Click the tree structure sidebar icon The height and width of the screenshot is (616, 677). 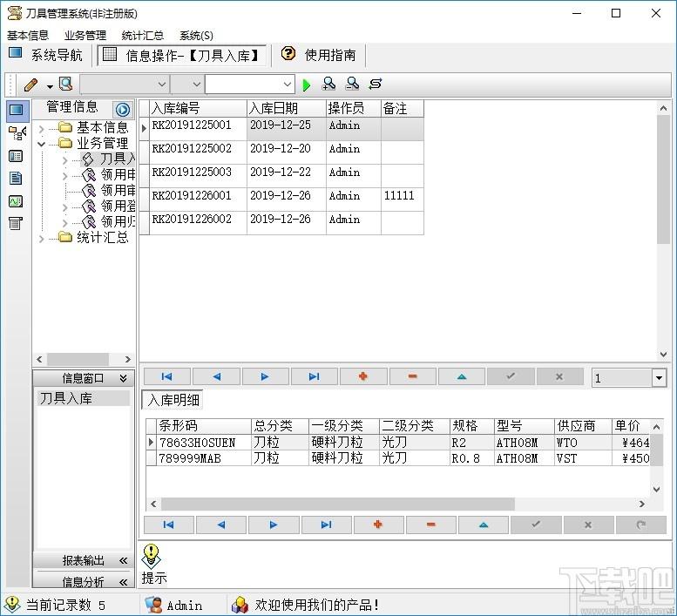point(17,133)
